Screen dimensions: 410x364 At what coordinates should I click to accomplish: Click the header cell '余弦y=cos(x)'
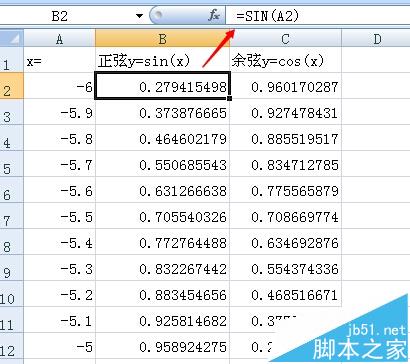point(285,60)
